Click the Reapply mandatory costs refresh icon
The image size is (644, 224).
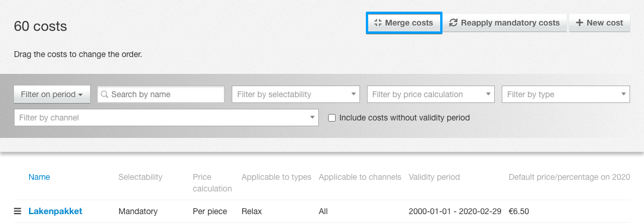click(x=454, y=23)
